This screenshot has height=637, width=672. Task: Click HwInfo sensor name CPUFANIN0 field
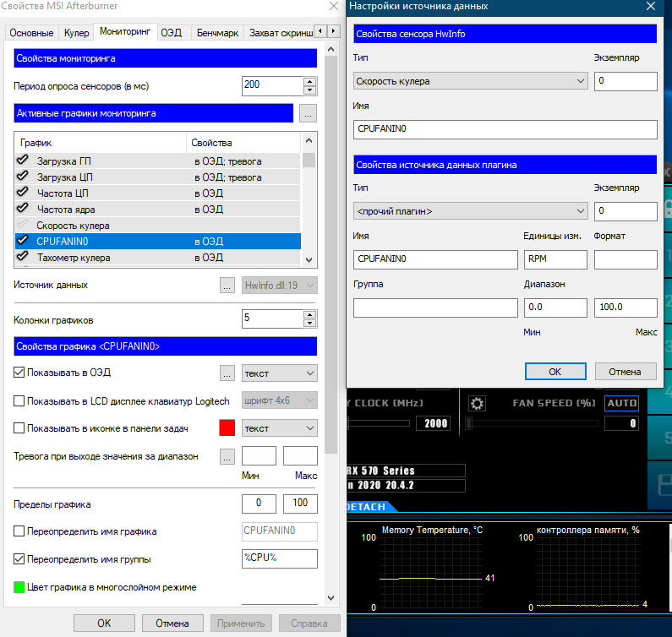tap(505, 129)
